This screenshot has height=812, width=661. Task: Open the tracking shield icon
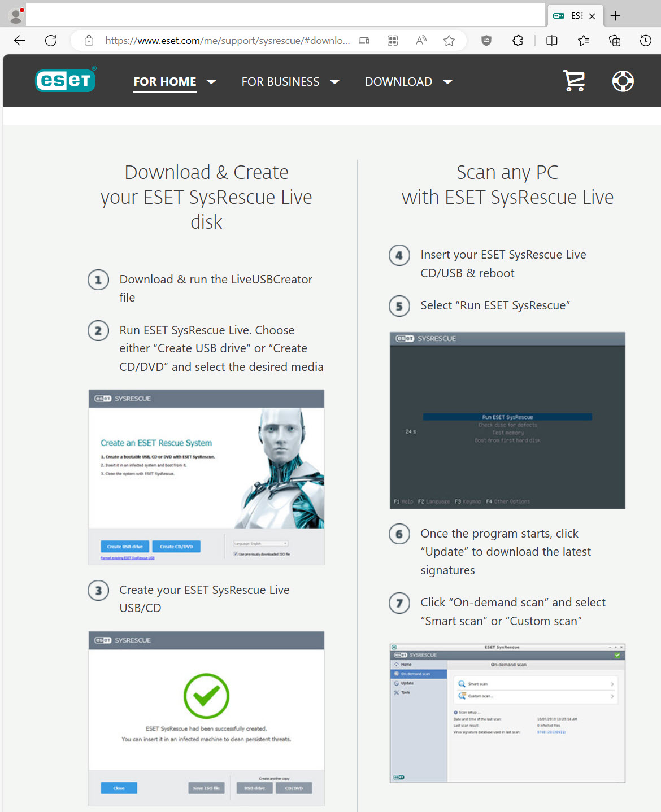pyautogui.click(x=486, y=41)
